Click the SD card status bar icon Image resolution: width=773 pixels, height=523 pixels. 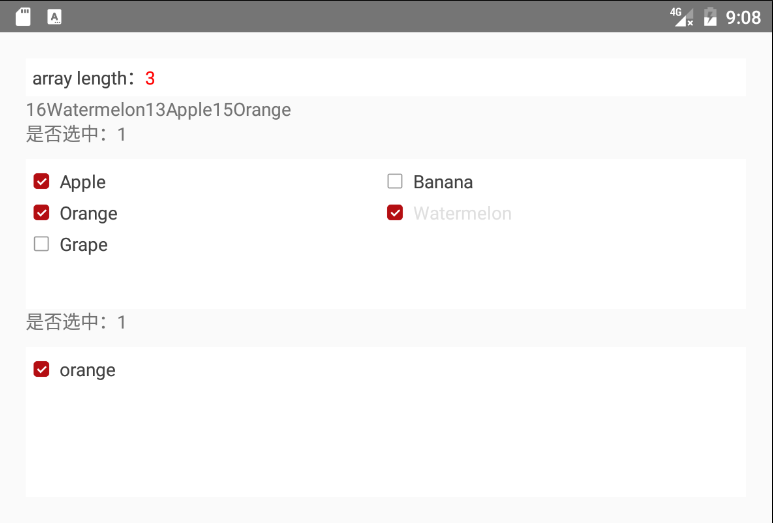click(23, 17)
